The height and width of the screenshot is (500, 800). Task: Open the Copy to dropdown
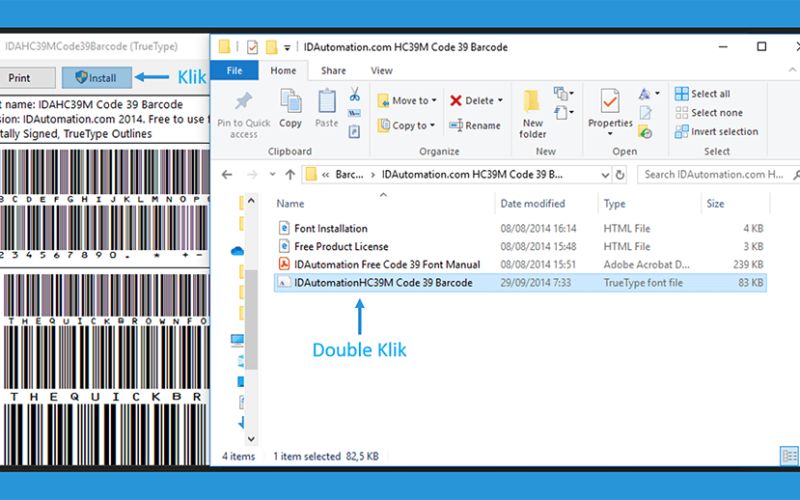pyautogui.click(x=406, y=125)
